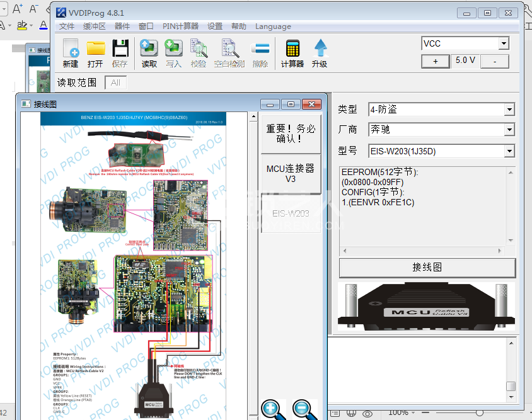Click the EEPROM(512字节) info text

379,172
